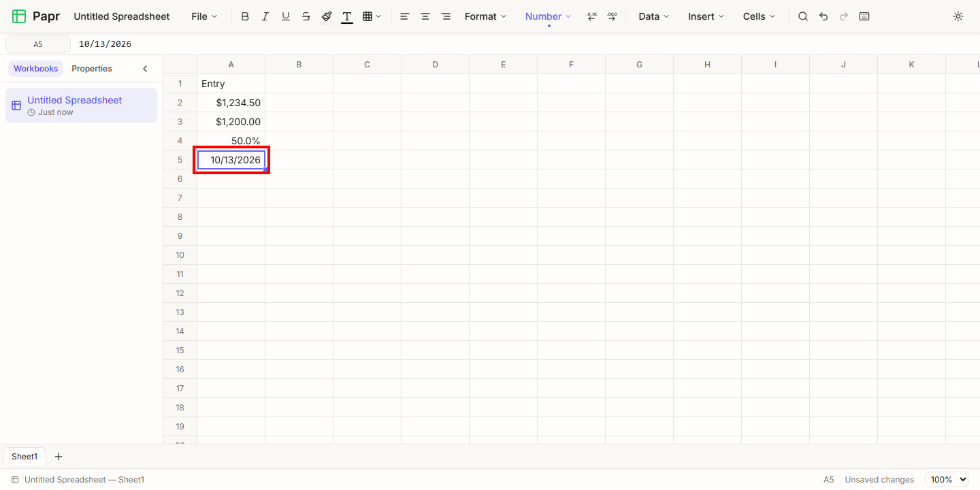Screen dimensions: 980x490
Task: Expand the Number format dropdown
Action: click(x=549, y=16)
